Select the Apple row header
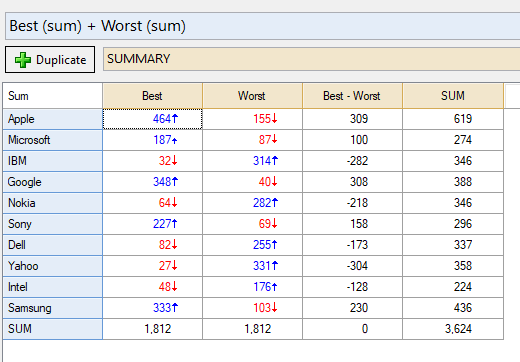 [53, 119]
